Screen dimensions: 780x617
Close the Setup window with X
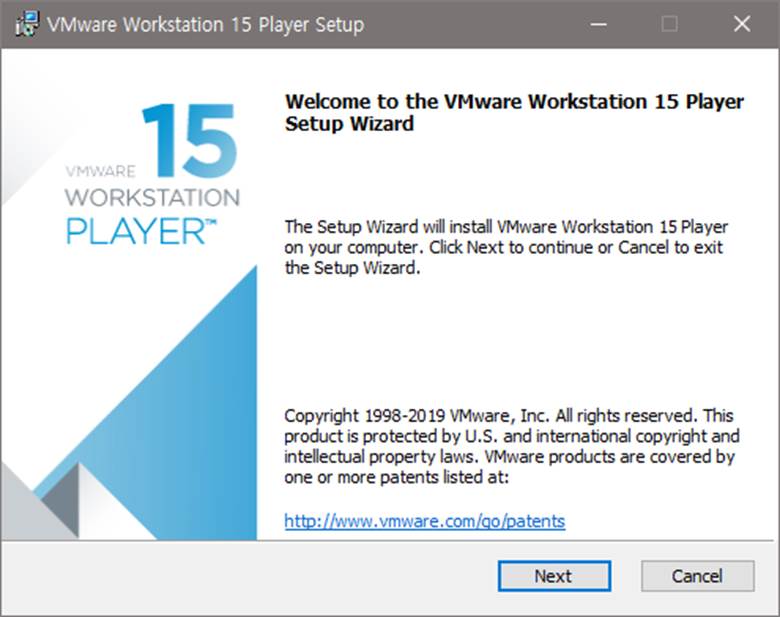741,24
